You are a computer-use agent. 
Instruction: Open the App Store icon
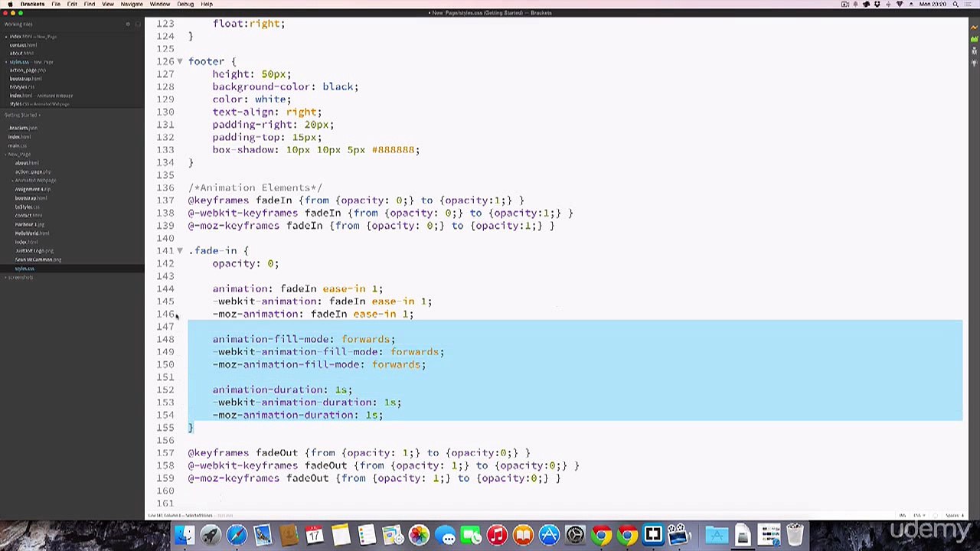tap(549, 535)
